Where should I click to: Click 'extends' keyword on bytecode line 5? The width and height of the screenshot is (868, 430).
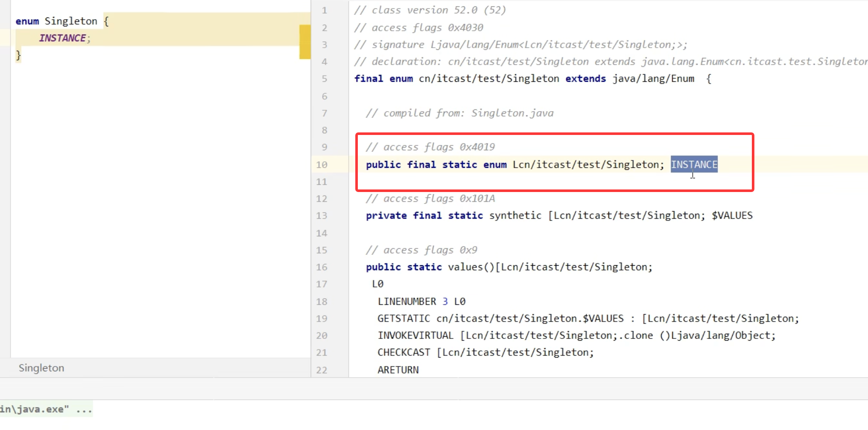pos(585,79)
